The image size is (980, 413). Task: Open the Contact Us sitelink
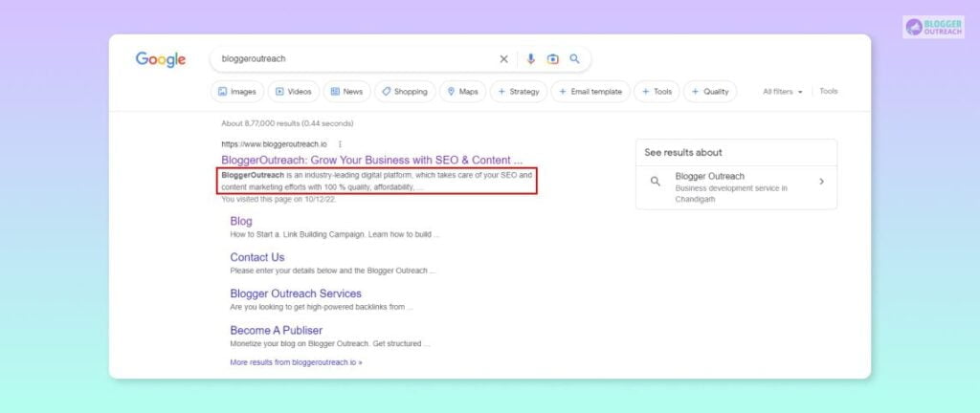(x=256, y=257)
